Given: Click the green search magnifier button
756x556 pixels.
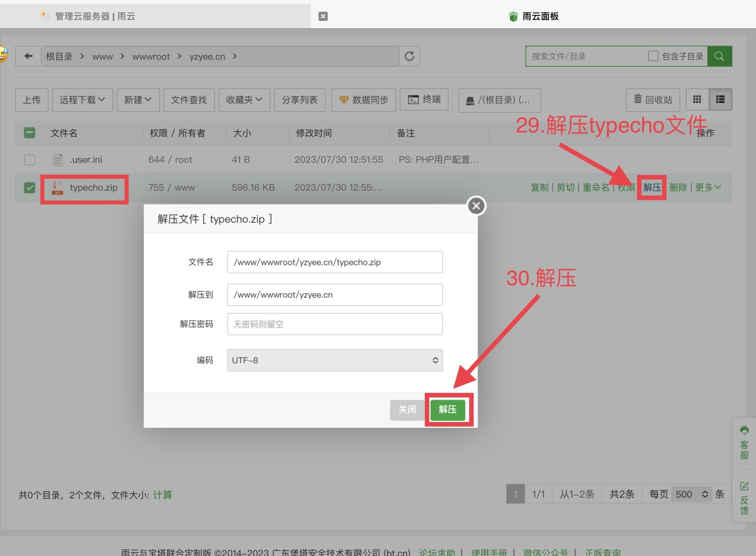Looking at the screenshot, I should (719, 56).
